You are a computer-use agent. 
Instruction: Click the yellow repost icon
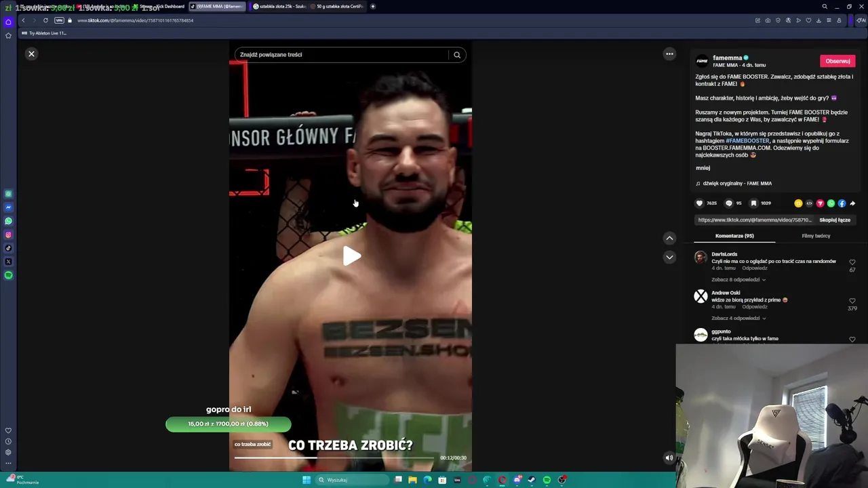798,203
